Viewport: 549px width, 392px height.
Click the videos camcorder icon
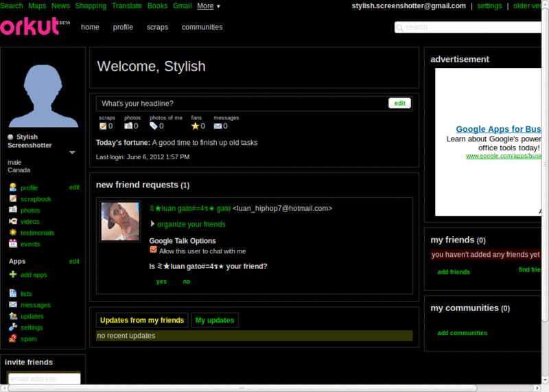pyautogui.click(x=13, y=221)
